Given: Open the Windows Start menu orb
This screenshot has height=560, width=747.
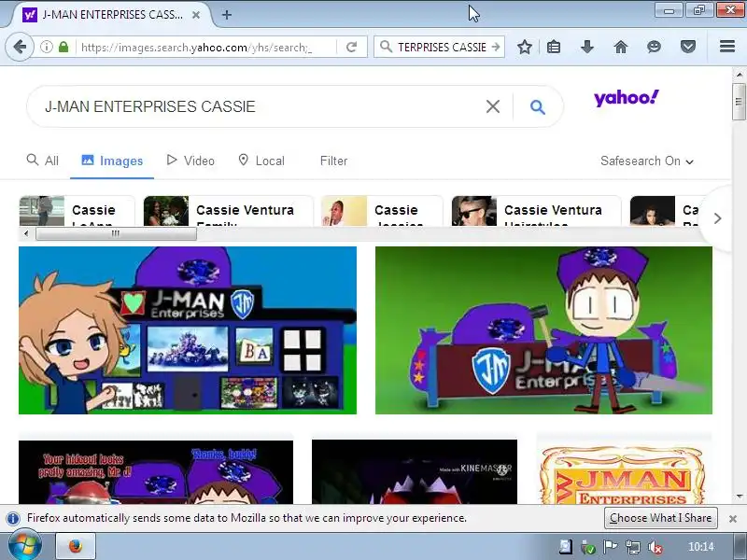Looking at the screenshot, I should point(24,545).
